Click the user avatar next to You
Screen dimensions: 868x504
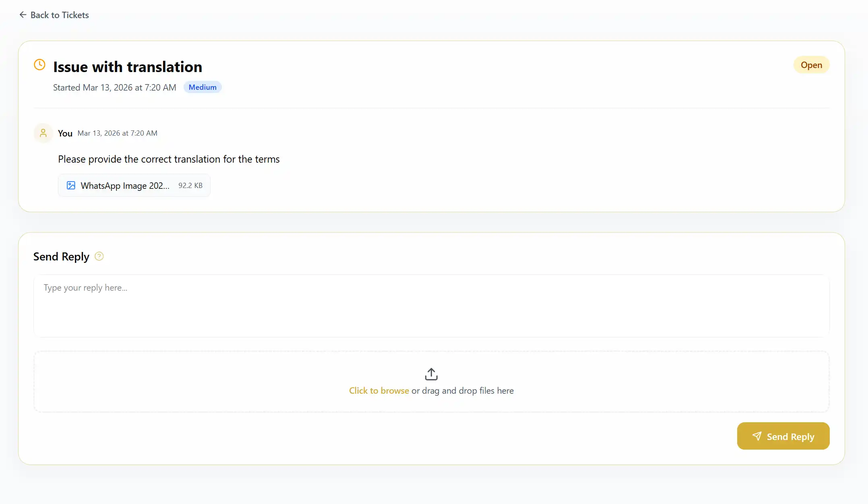coord(43,133)
